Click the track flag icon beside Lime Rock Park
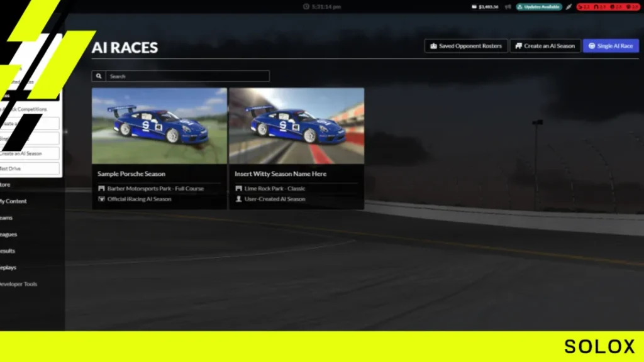Viewport: 644px width, 362px height. coord(238,189)
